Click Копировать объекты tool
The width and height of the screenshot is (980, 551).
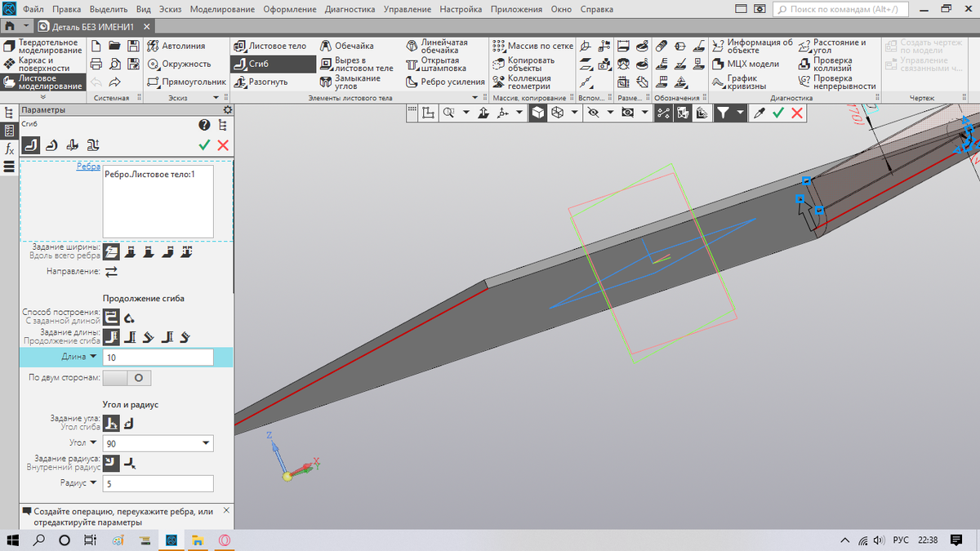pos(524,64)
